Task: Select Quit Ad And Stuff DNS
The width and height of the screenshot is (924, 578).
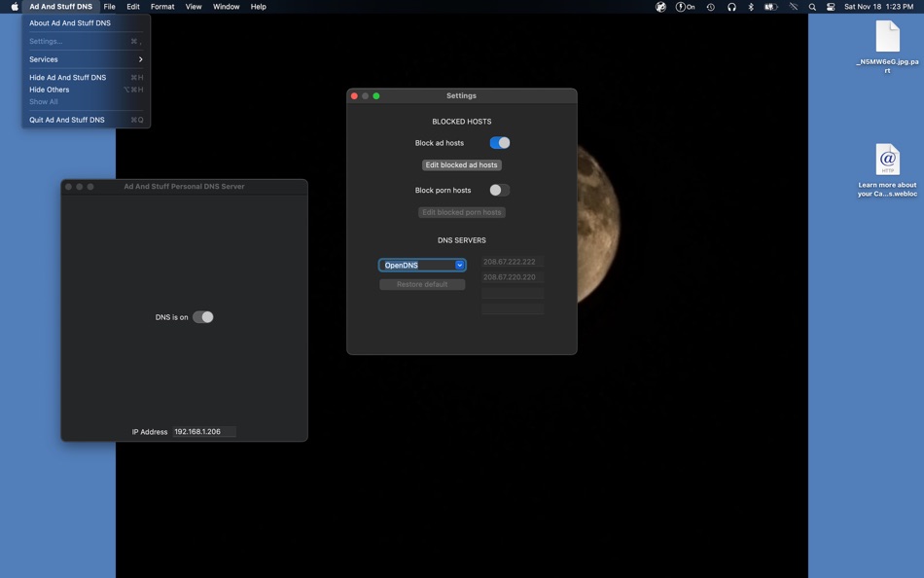Action: (67, 120)
